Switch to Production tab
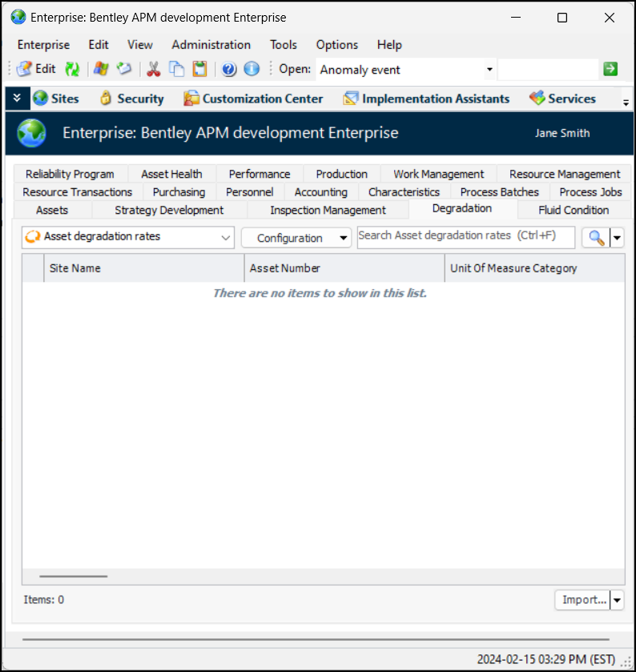The width and height of the screenshot is (636, 672). tap(342, 174)
